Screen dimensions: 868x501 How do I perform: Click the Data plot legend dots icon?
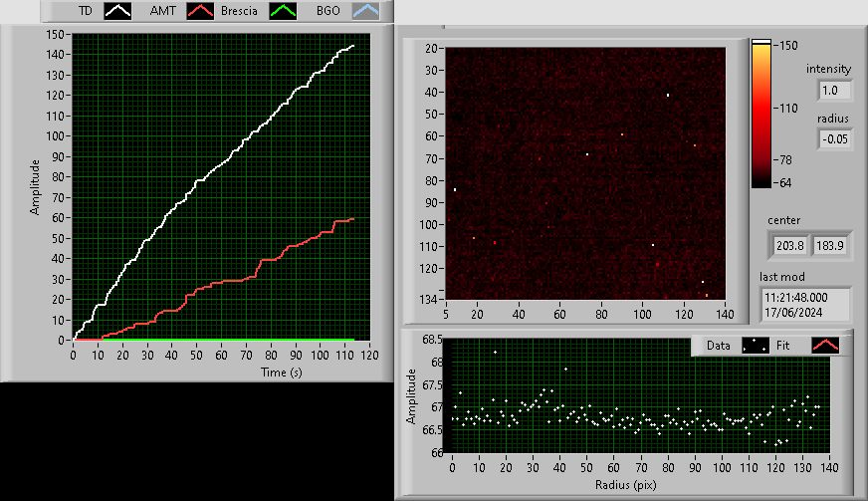click(756, 346)
